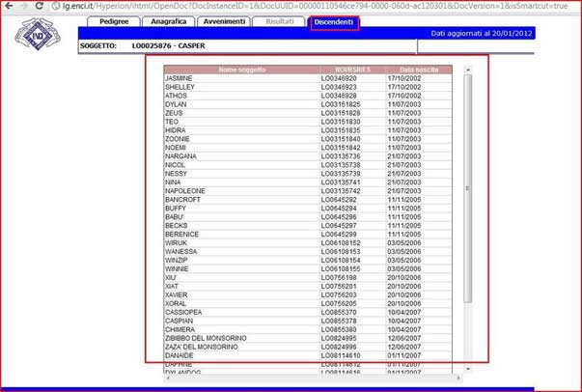Select the Risultati tab
Viewport: 582px width, 392px height.
[x=281, y=21]
